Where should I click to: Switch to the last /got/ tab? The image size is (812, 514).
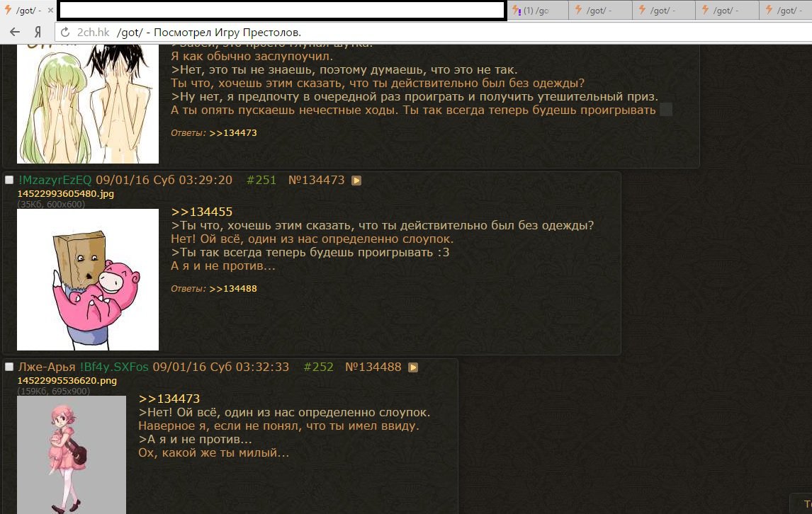pos(786,10)
